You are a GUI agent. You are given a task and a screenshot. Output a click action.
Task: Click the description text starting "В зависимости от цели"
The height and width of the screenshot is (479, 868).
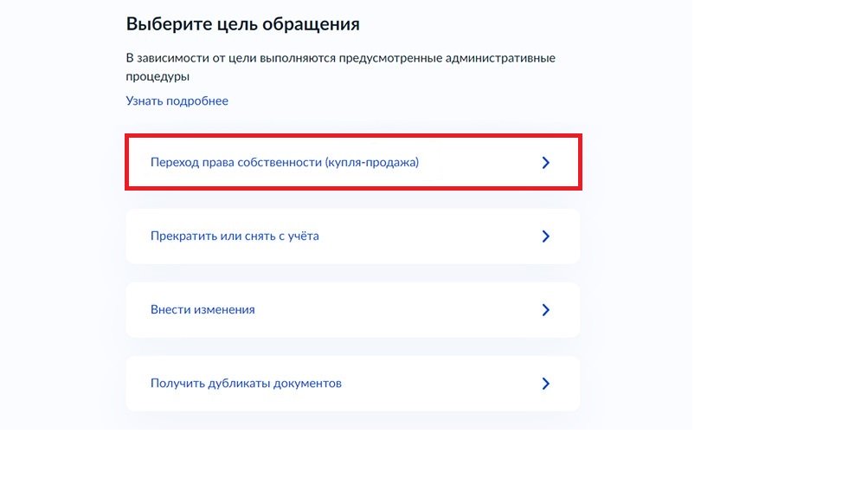[340, 58]
